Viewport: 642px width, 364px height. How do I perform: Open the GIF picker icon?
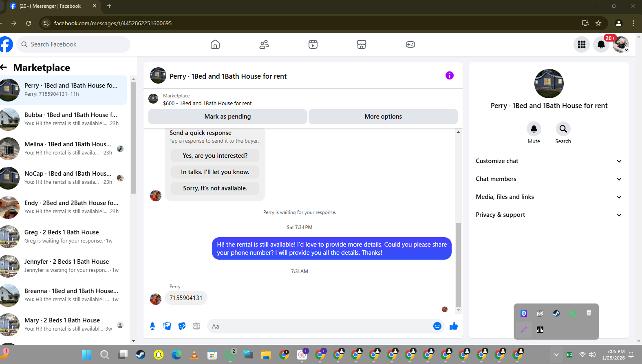pyautogui.click(x=196, y=326)
